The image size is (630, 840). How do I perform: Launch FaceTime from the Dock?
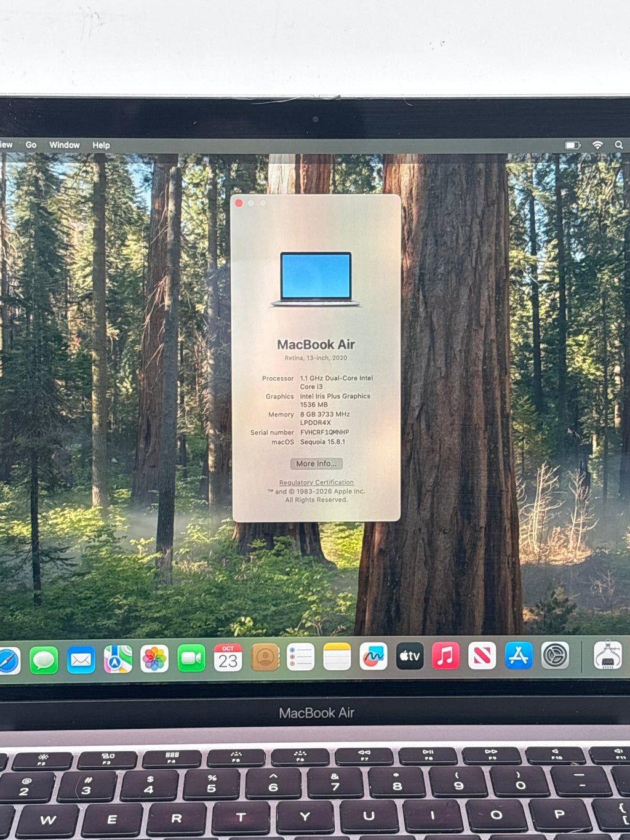pyautogui.click(x=191, y=658)
